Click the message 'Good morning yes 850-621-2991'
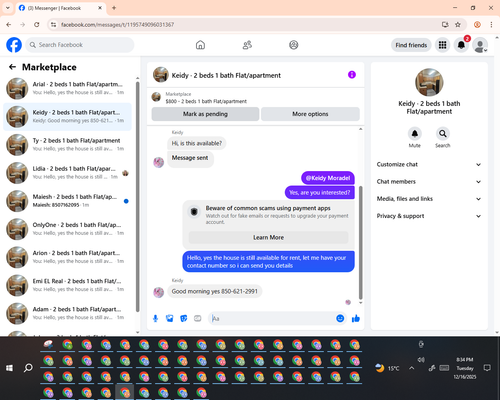 pos(215,291)
